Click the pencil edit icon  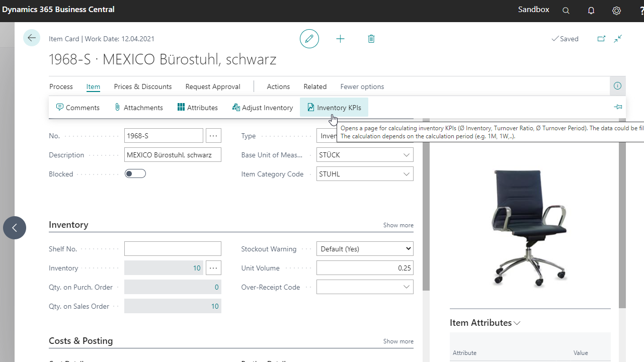tap(309, 39)
